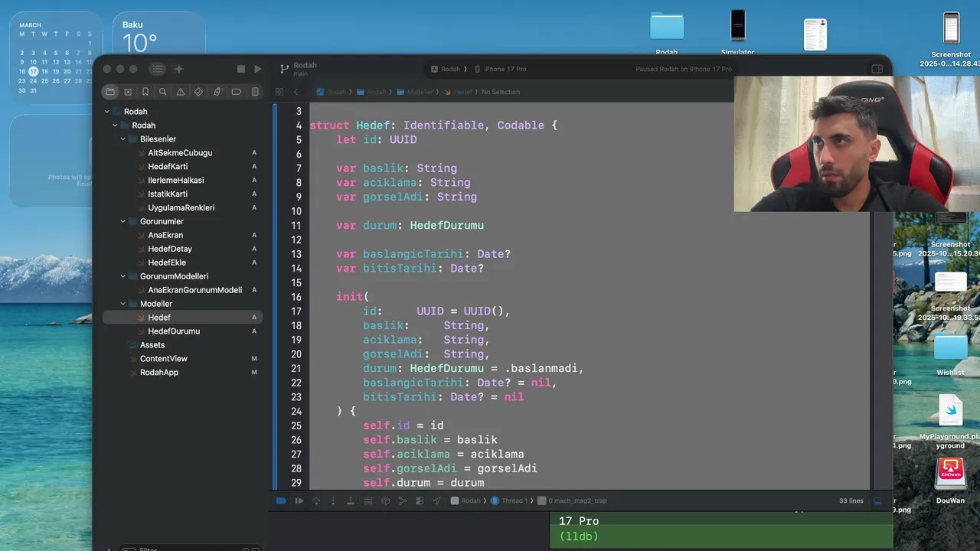The image size is (980, 551).
Task: Collapse the GorunumModelleri folder disclosure
Action: [123, 276]
